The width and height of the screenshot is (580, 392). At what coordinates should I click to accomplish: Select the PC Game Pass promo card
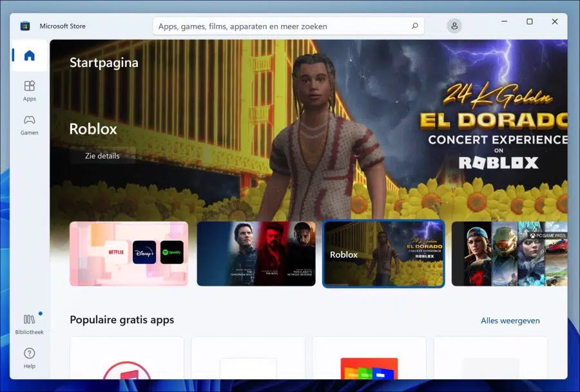coord(509,254)
